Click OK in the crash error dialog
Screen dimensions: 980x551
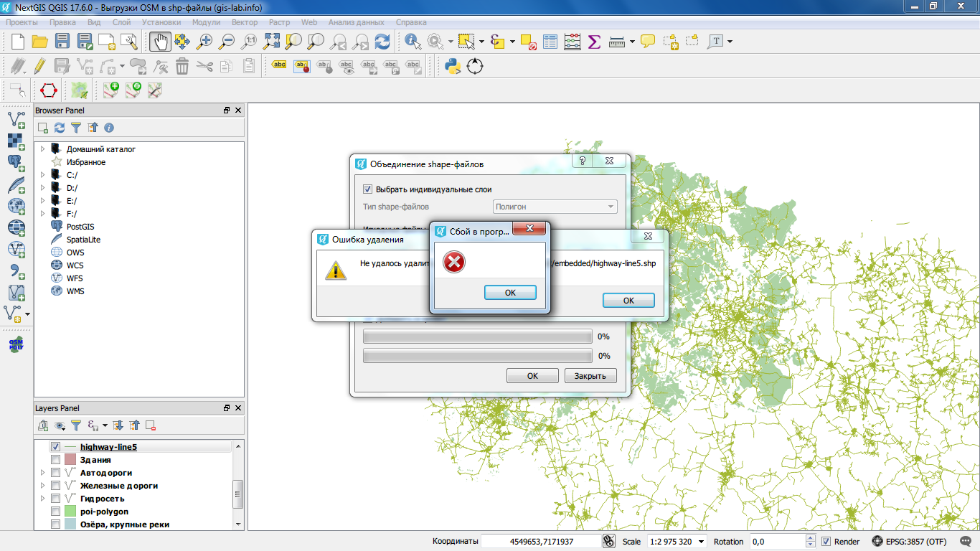[510, 293]
